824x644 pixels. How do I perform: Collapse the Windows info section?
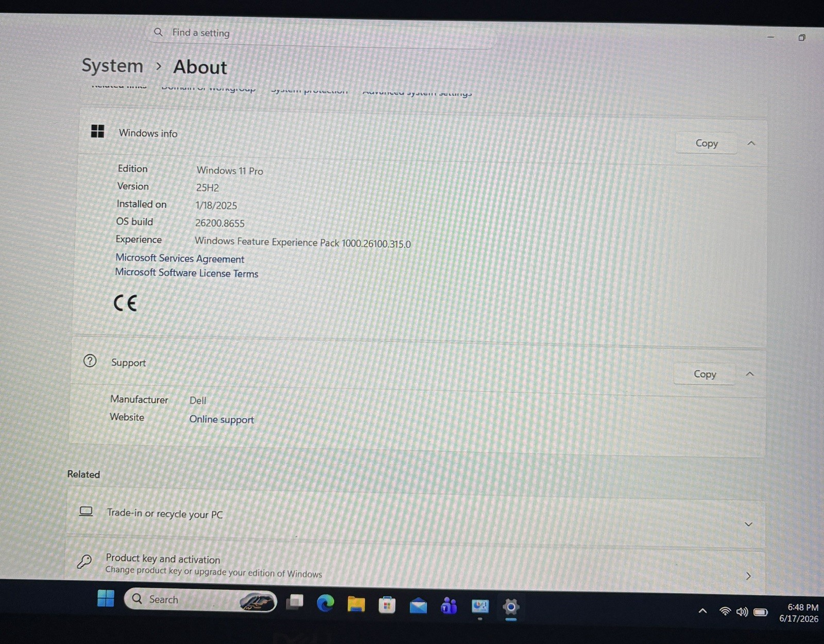(751, 143)
